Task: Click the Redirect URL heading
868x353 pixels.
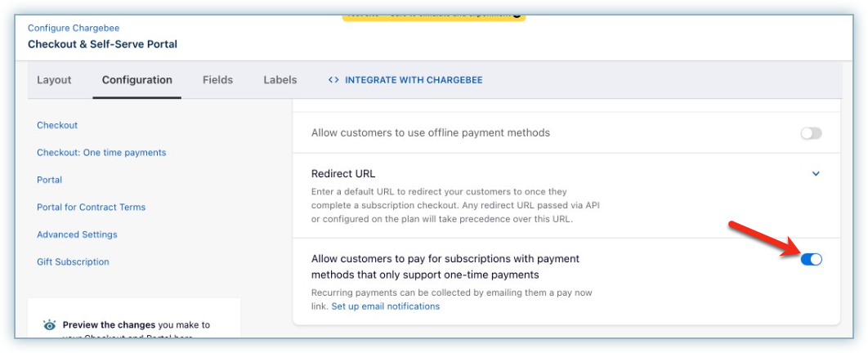Action: [343, 174]
